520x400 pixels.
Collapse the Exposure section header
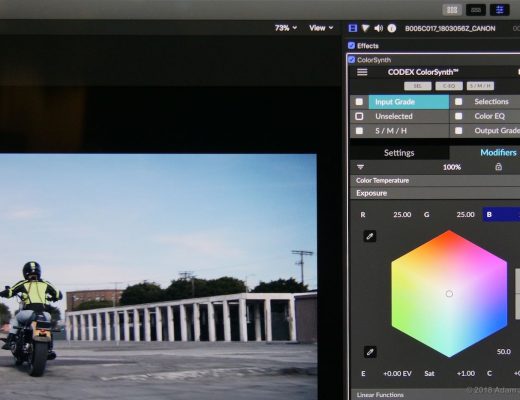coord(435,193)
